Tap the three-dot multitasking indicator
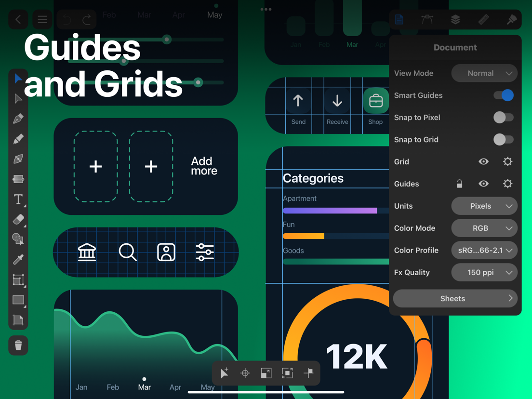This screenshot has width=532, height=399. (266, 9)
